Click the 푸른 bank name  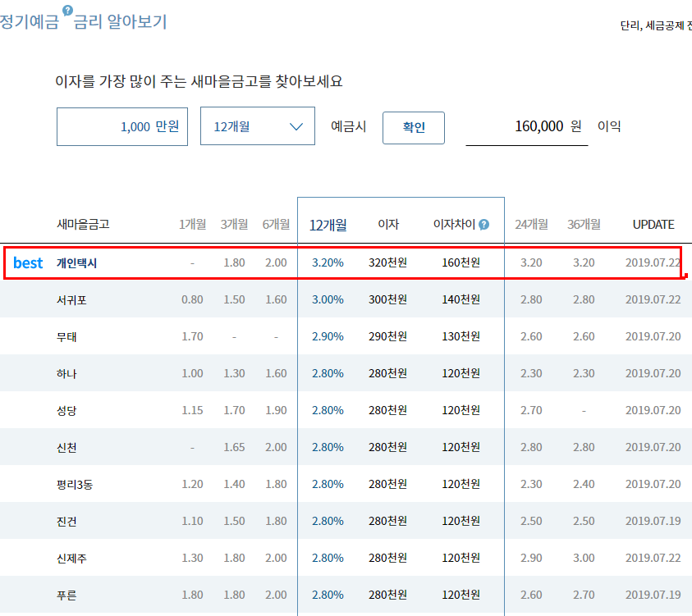coord(66,595)
